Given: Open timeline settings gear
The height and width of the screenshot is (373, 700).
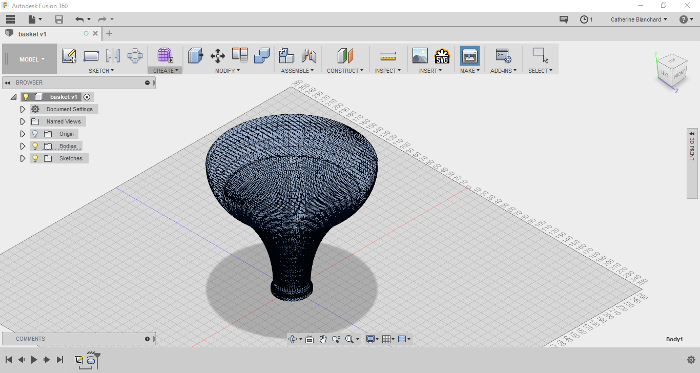Looking at the screenshot, I should point(691,360).
